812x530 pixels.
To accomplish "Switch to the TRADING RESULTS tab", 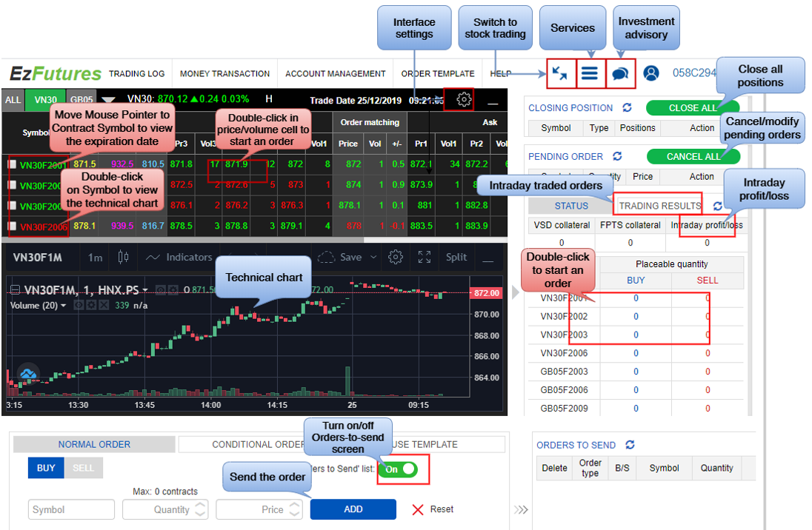I will (x=659, y=206).
